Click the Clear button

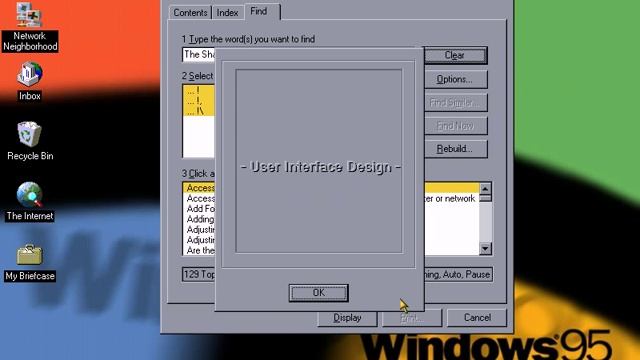pyautogui.click(x=455, y=56)
